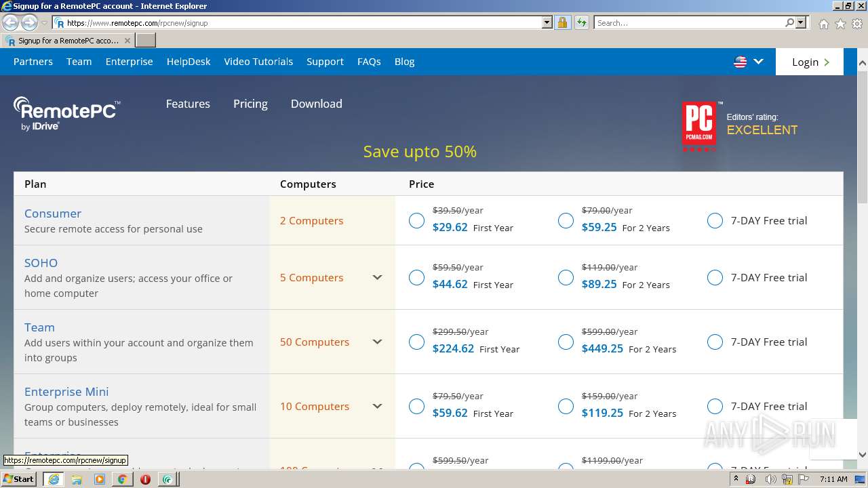Go to Pricing page
Viewport: 868px width, 488px height.
coord(250,104)
